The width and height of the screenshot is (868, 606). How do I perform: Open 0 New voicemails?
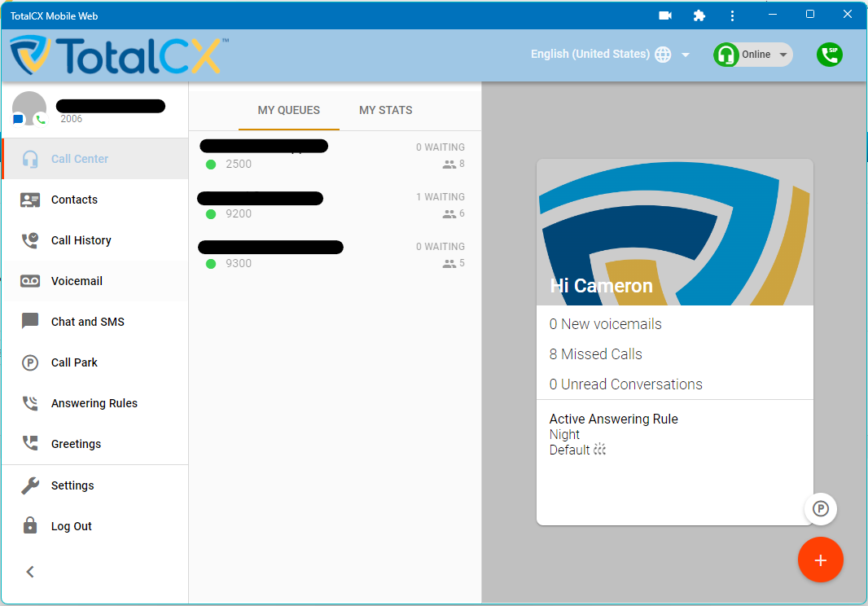[x=605, y=324]
